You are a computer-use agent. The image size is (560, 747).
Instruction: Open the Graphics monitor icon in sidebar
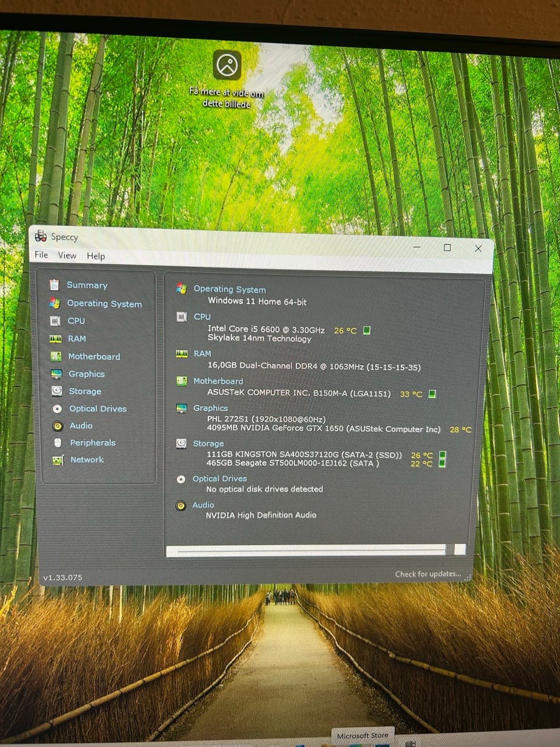click(56, 373)
